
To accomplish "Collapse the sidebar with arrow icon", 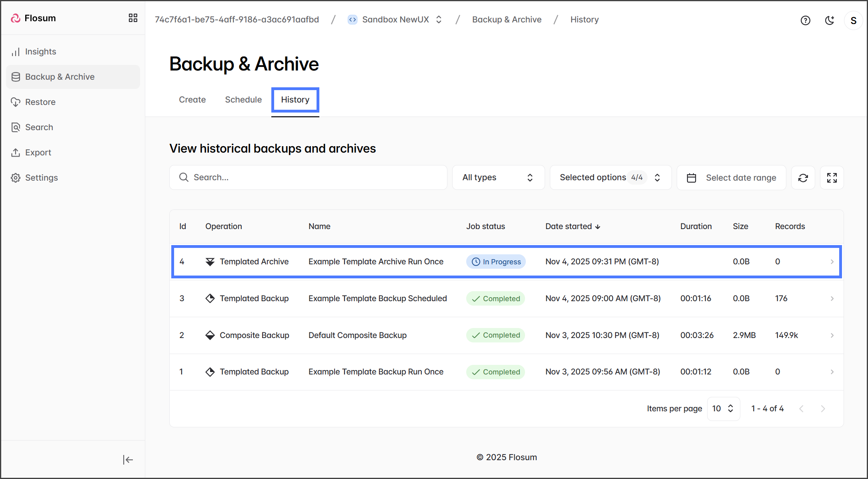I will 128,459.
